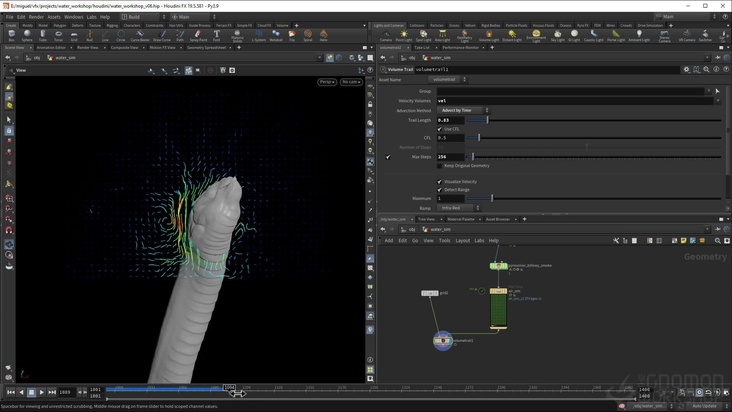Screen dimensions: 732x412
Task: Enable Keep Original Geometry checkbox
Action: [440, 166]
